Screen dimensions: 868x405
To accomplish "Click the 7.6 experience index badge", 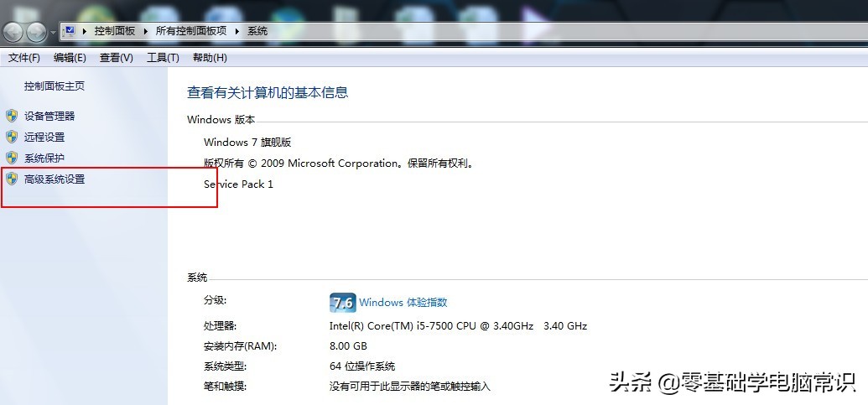I will point(343,303).
